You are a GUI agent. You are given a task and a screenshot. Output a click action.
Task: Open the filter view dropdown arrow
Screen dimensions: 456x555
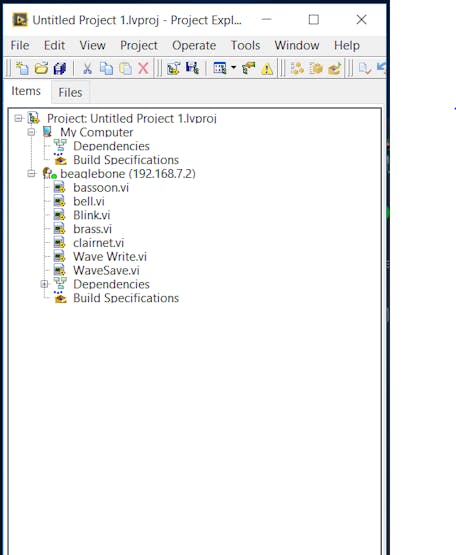coord(234,67)
